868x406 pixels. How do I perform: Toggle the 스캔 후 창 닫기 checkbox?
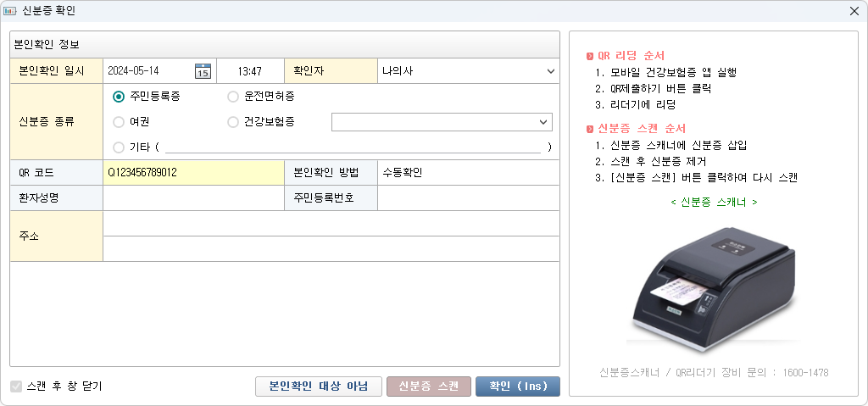pyautogui.click(x=15, y=387)
